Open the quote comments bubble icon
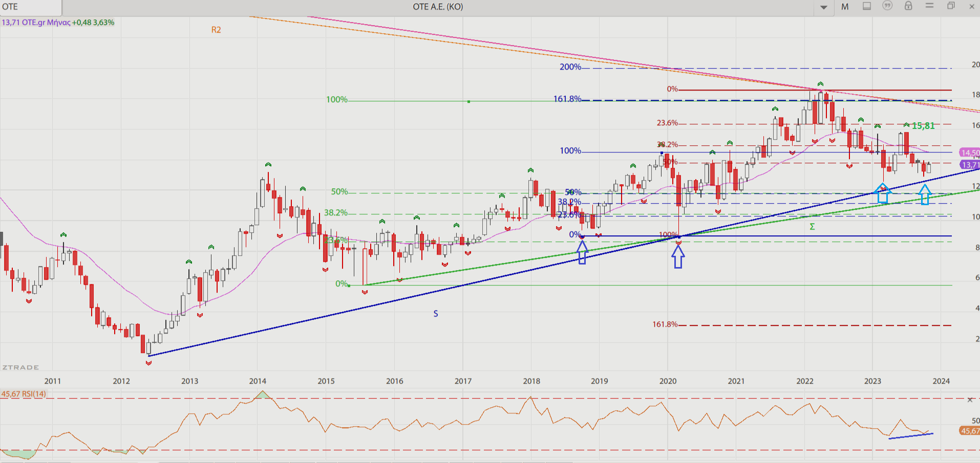This screenshot has height=463, width=980. [x=887, y=6]
